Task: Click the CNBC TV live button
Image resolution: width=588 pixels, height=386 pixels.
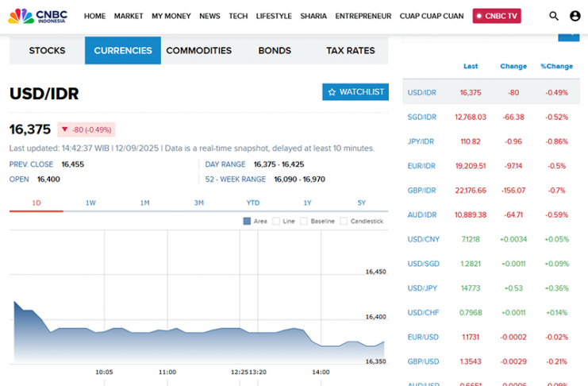Action: (x=497, y=16)
